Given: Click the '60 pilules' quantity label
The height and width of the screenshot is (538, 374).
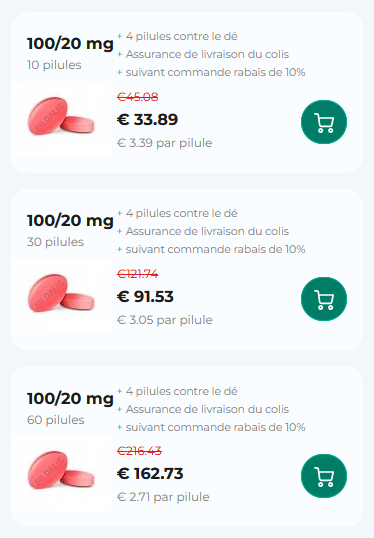Looking at the screenshot, I should pyautogui.click(x=56, y=420).
